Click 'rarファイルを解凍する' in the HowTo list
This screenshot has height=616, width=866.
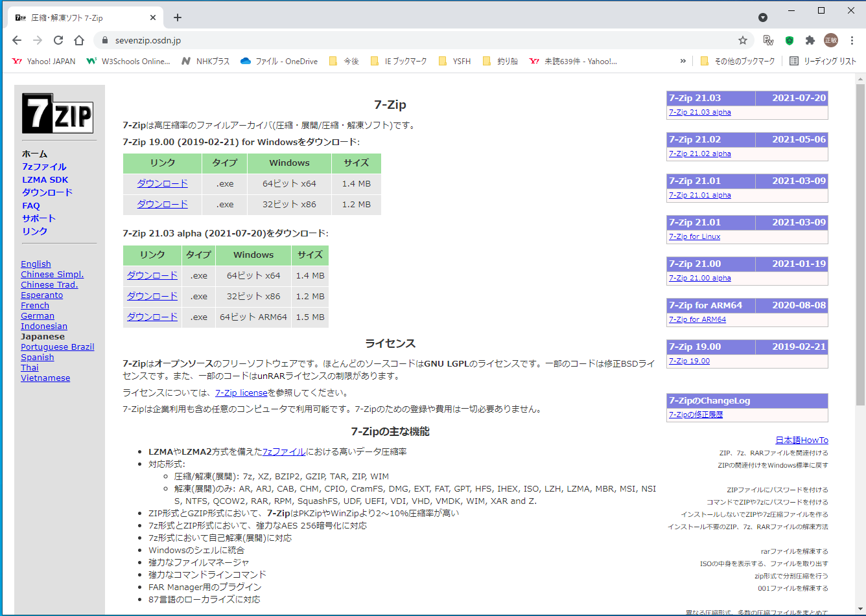pyautogui.click(x=795, y=552)
